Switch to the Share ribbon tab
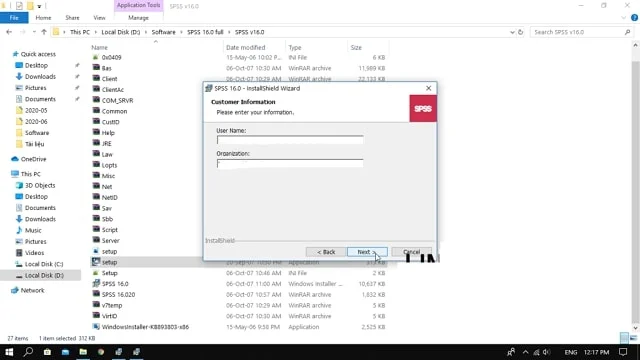The image size is (640, 360). 72,18
